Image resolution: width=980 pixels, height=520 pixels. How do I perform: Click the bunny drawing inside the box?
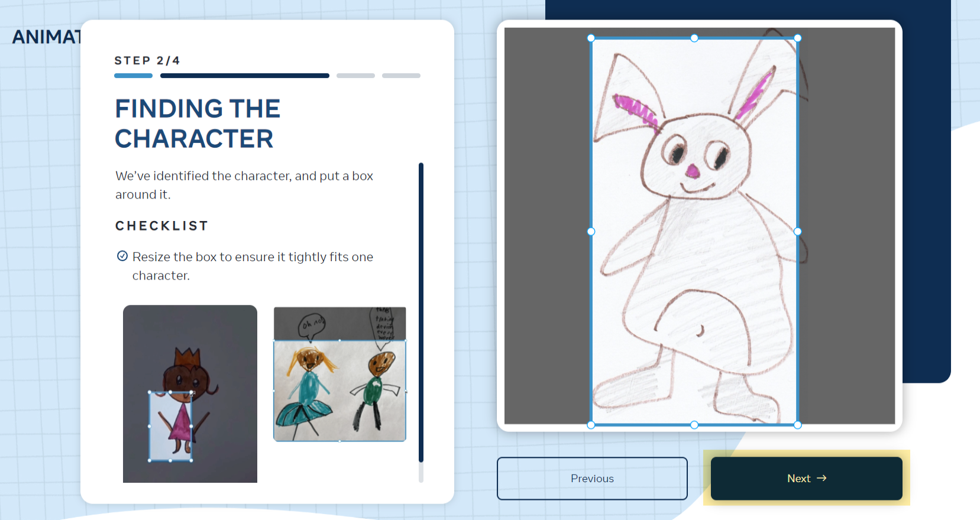694,232
